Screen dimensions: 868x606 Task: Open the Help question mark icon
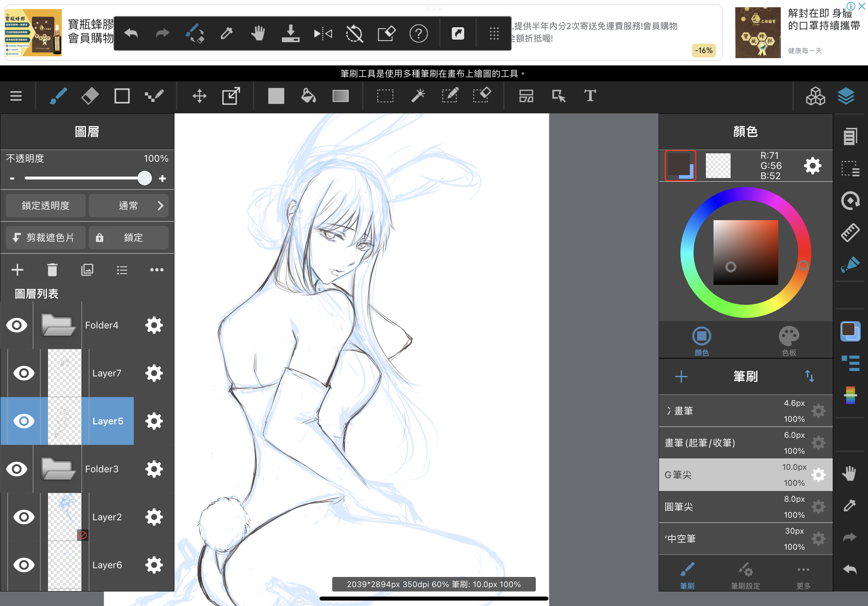(418, 34)
